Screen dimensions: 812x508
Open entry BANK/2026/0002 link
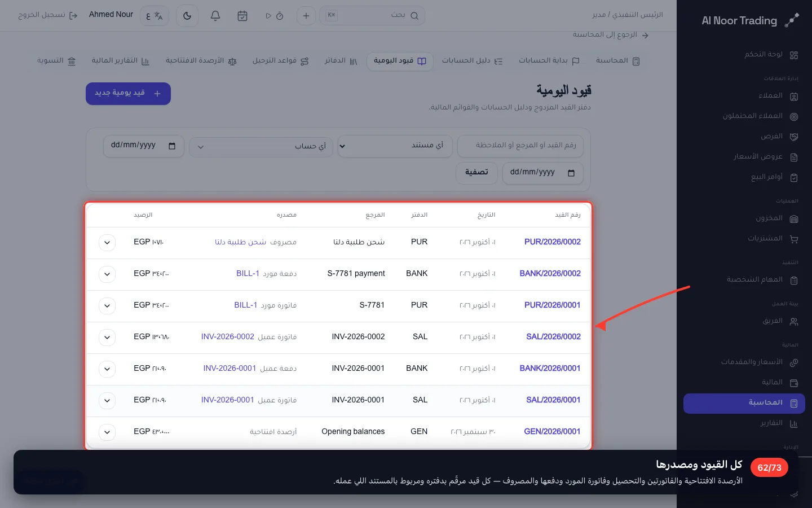point(550,274)
